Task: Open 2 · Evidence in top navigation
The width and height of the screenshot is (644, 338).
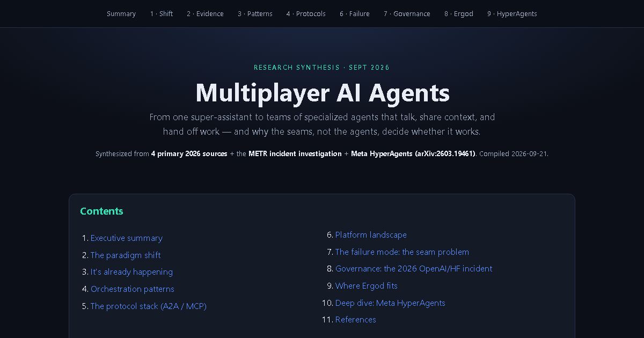Action: (205, 14)
